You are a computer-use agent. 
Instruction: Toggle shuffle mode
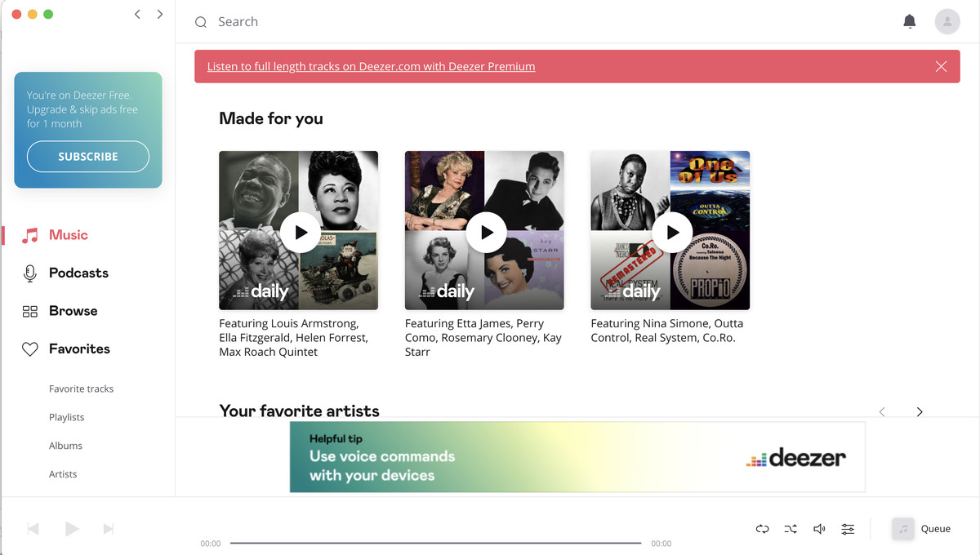pos(791,529)
